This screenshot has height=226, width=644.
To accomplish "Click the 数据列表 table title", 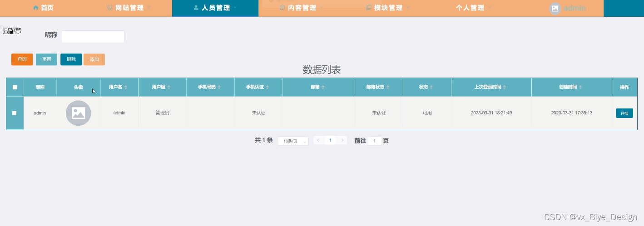I will click(322, 70).
